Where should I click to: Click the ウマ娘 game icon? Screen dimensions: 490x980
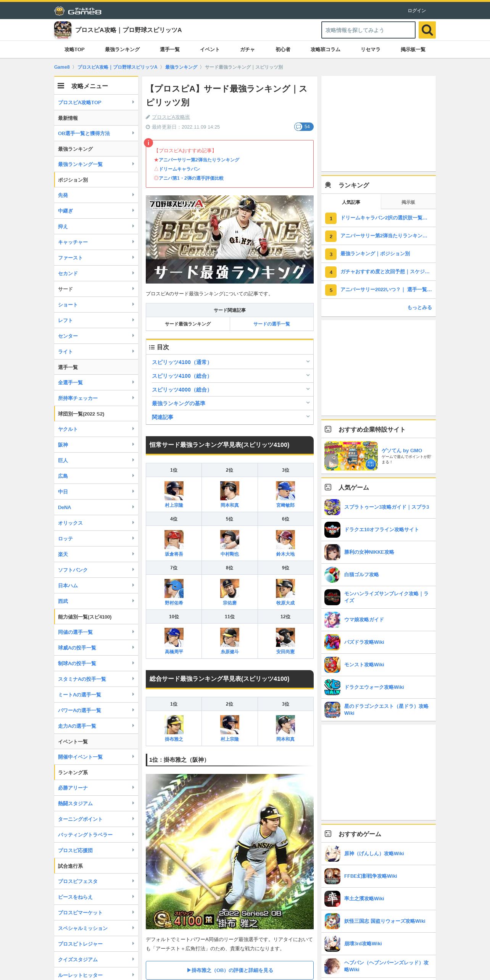point(332,620)
